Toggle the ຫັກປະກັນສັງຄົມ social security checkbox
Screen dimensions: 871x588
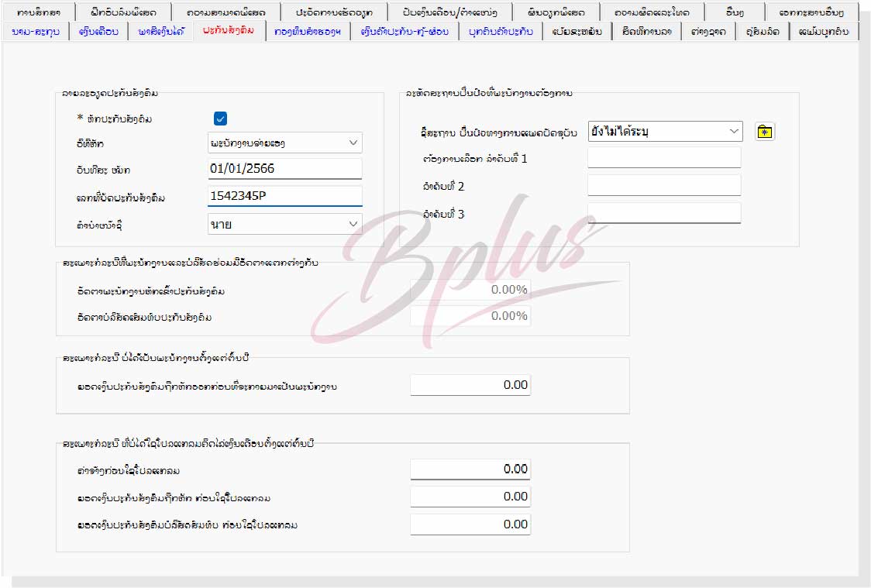pyautogui.click(x=220, y=119)
